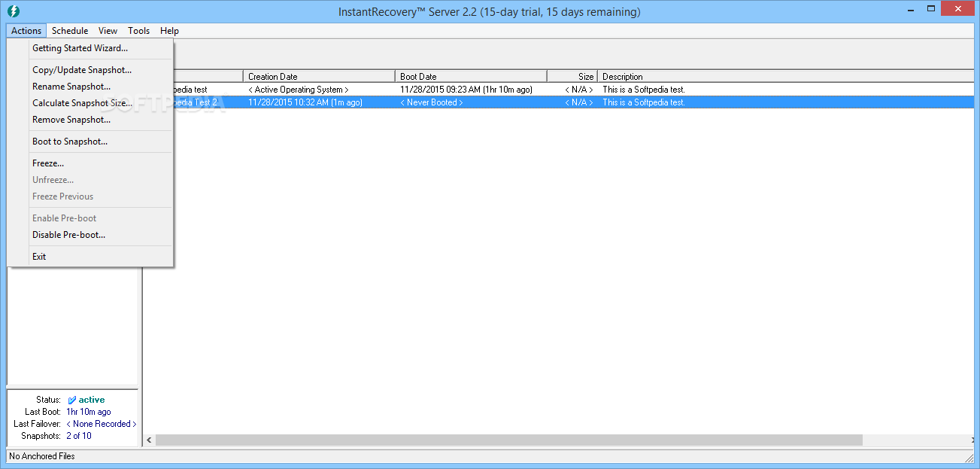The height and width of the screenshot is (469, 980).
Task: Click boot date 11/28/2015 09:23 AM
Action: point(466,90)
